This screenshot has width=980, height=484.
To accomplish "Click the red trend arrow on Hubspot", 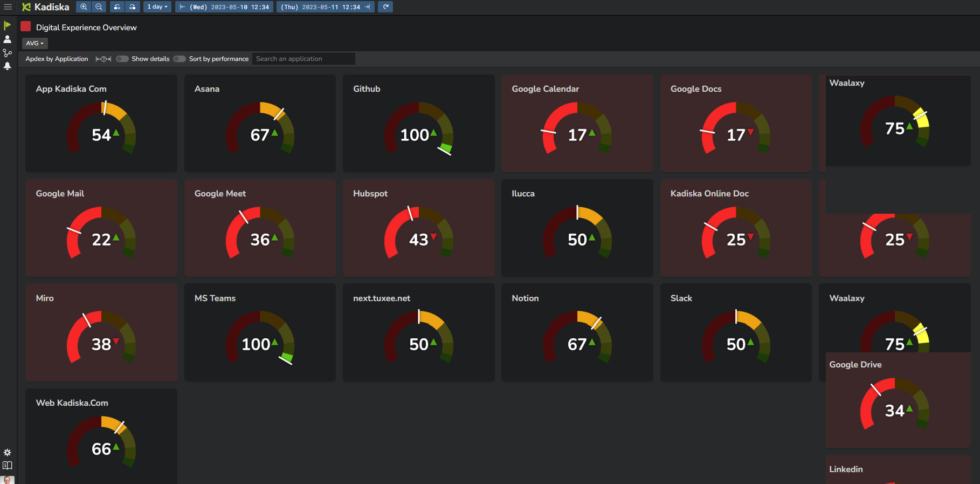I will [x=433, y=237].
